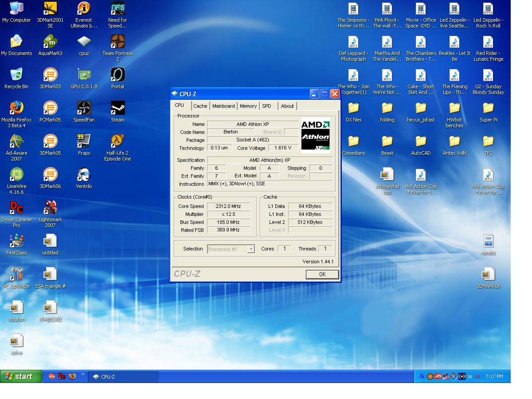Play U2 - Sunday Bloody Sunday MP3

[488, 81]
